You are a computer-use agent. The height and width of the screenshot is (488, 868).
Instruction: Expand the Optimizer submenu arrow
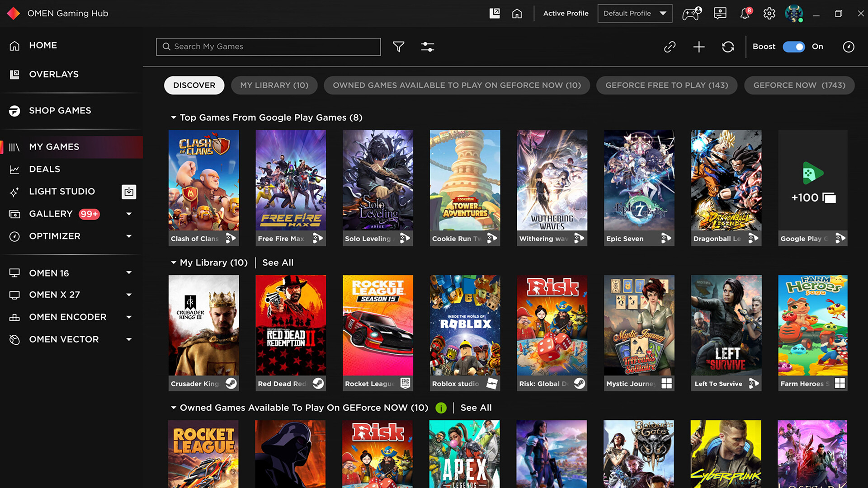[x=129, y=236]
